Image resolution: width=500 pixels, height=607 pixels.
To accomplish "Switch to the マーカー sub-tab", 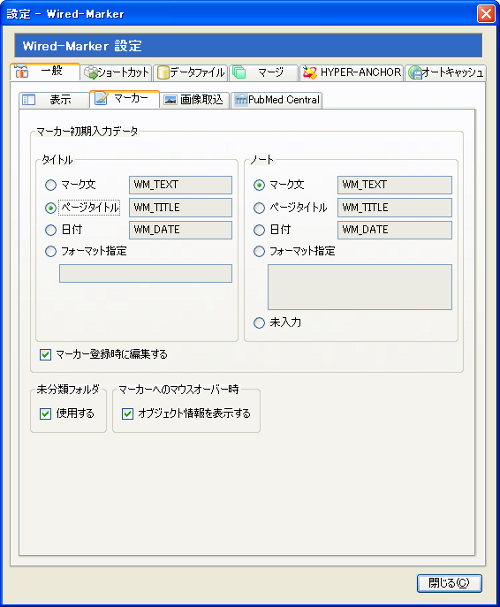I will 124,99.
